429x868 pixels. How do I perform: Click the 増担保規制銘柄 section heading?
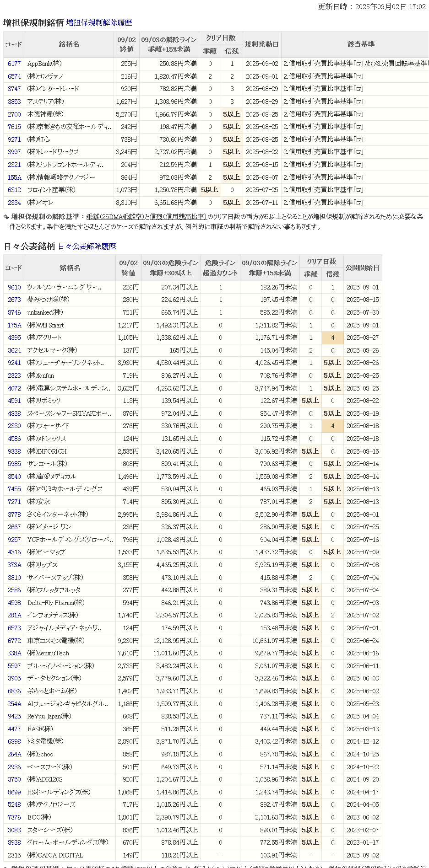(x=33, y=22)
